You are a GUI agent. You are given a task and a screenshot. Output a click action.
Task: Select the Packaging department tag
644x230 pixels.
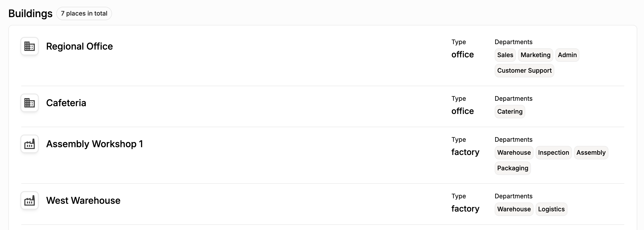coord(513,168)
